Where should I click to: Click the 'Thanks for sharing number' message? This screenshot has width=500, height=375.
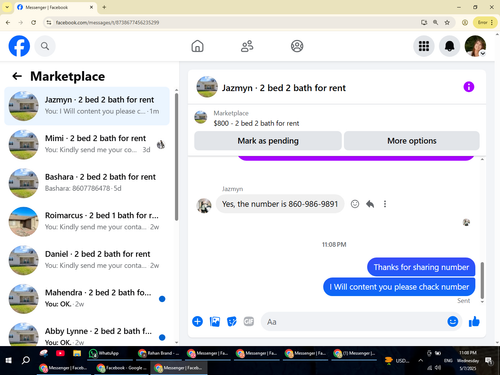tap(421, 267)
